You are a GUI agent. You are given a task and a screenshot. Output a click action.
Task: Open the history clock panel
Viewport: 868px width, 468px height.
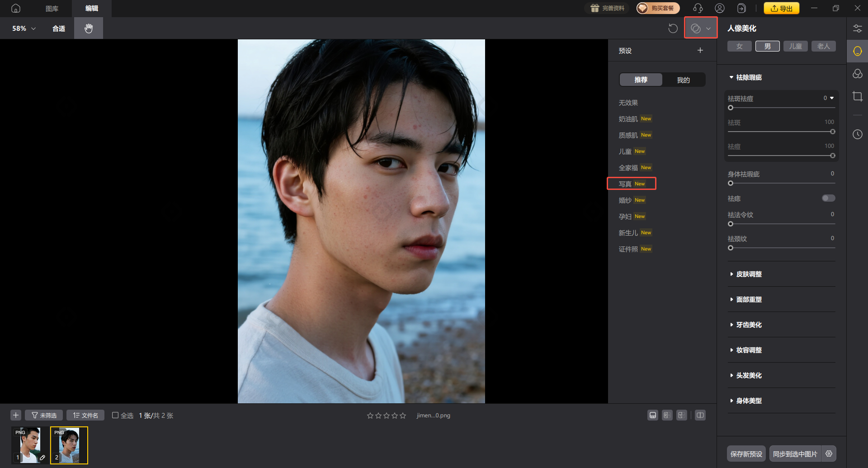point(857,134)
